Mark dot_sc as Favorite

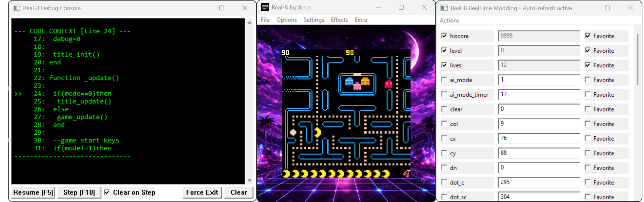[x=587, y=197]
